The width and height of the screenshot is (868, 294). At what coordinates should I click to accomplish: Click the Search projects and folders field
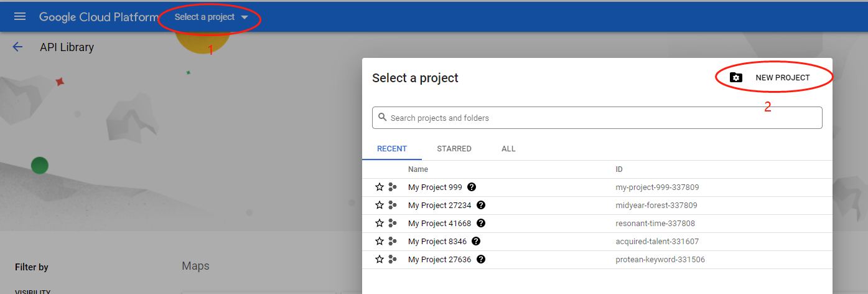pos(597,118)
